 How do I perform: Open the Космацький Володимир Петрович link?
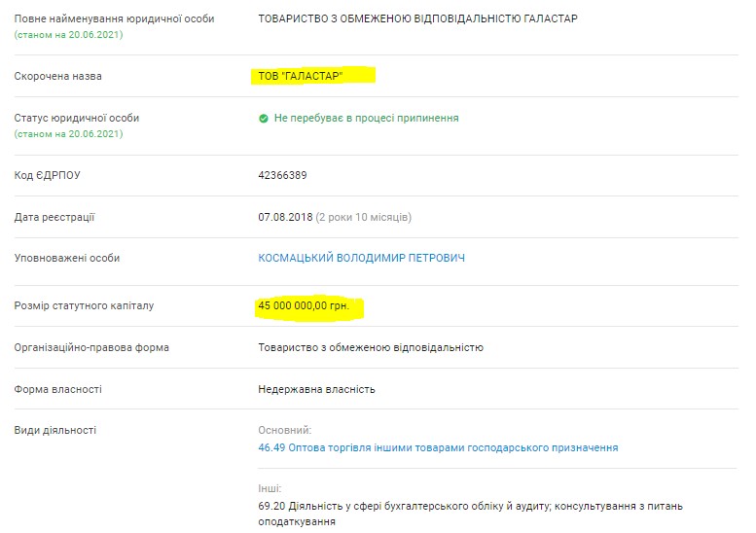coord(361,258)
